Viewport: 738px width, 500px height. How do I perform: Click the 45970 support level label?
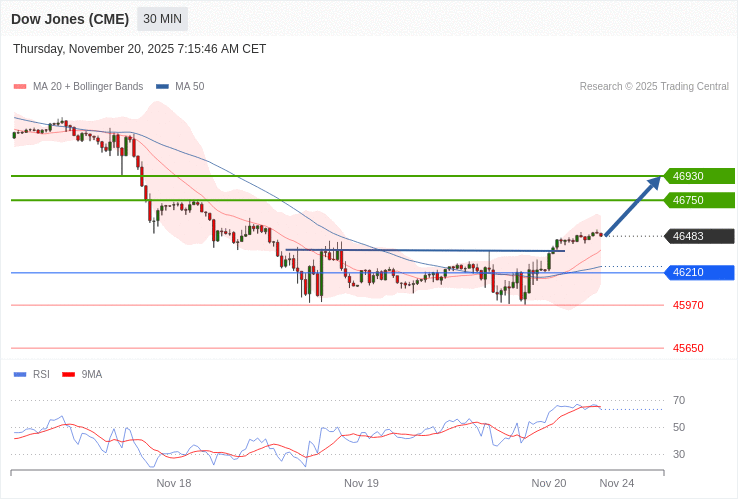(688, 305)
